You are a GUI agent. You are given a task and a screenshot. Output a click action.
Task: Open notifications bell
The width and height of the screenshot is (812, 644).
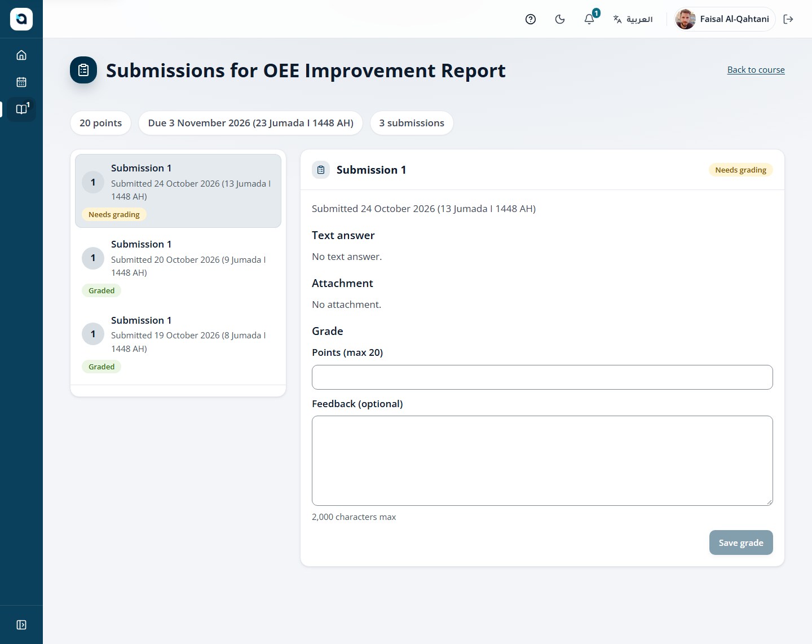[x=589, y=19]
